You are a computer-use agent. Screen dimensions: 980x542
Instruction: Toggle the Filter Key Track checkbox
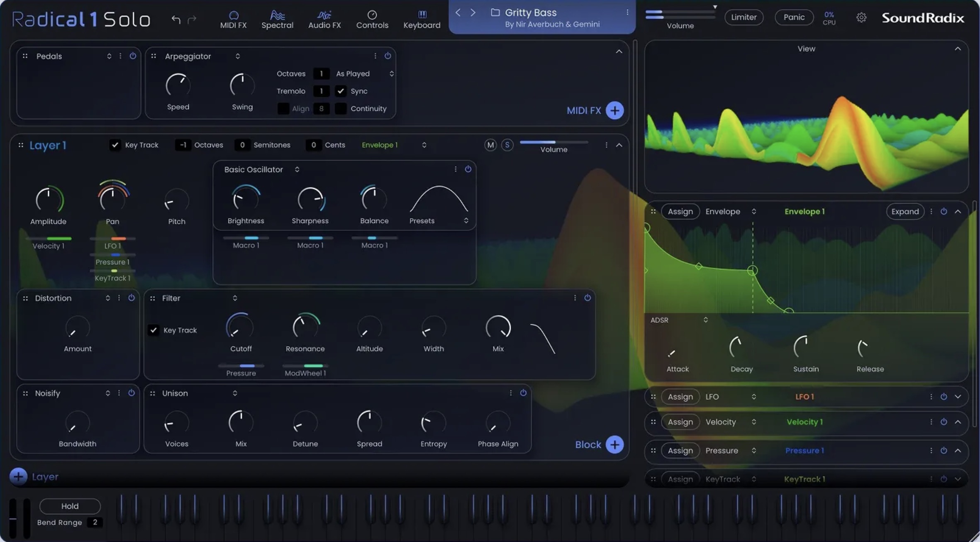154,330
